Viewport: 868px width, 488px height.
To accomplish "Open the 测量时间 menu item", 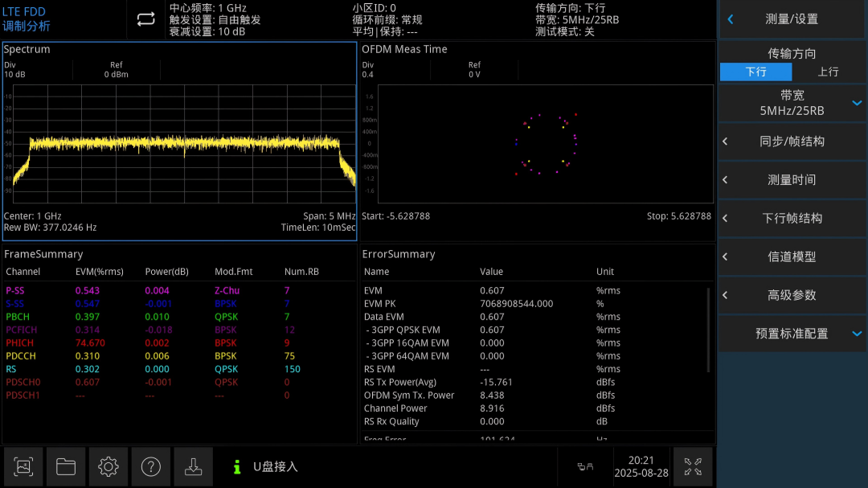I will (792, 180).
